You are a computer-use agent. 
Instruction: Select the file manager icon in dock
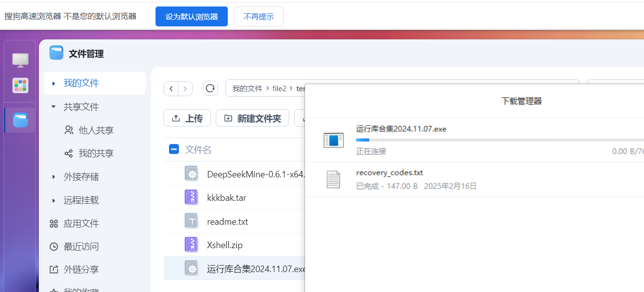[20, 120]
